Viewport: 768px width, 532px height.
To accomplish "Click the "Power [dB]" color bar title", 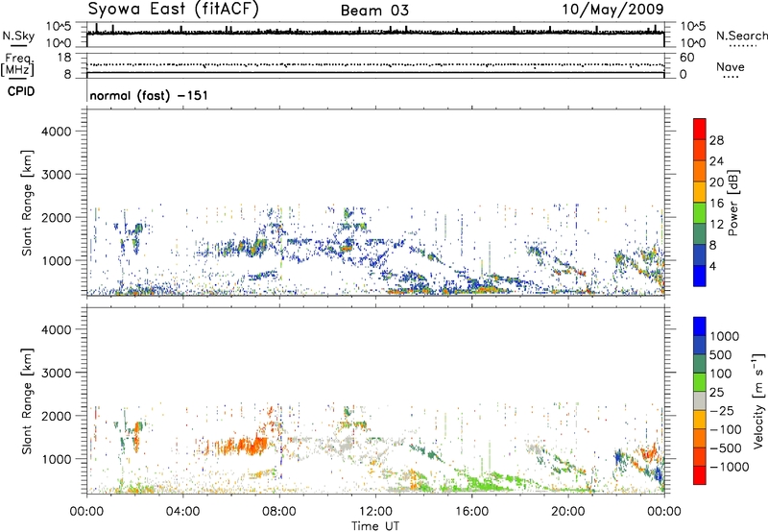I will click(732, 203).
